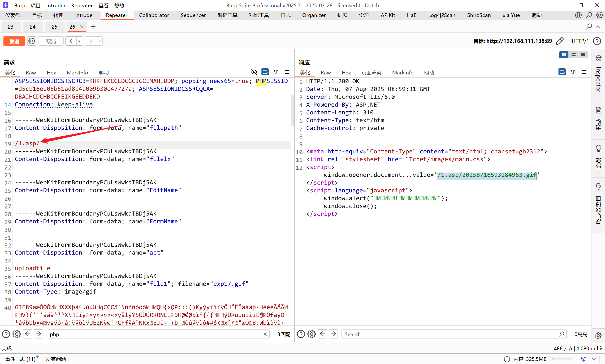
Task: Open the Hex tab in response
Action: (346, 73)
